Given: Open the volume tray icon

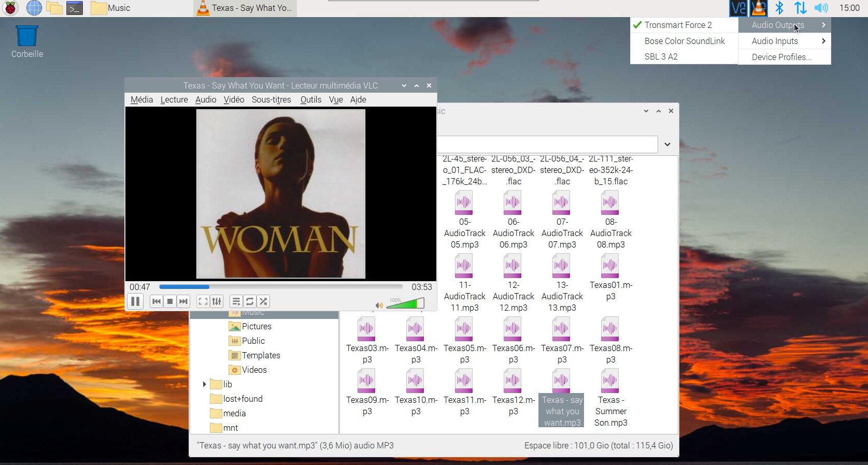Looking at the screenshot, I should pyautogui.click(x=821, y=8).
